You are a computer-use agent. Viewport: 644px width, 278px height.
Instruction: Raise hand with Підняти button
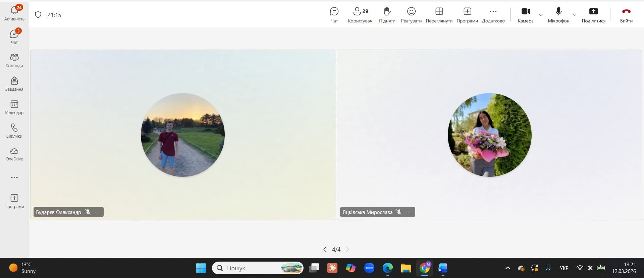tap(387, 15)
